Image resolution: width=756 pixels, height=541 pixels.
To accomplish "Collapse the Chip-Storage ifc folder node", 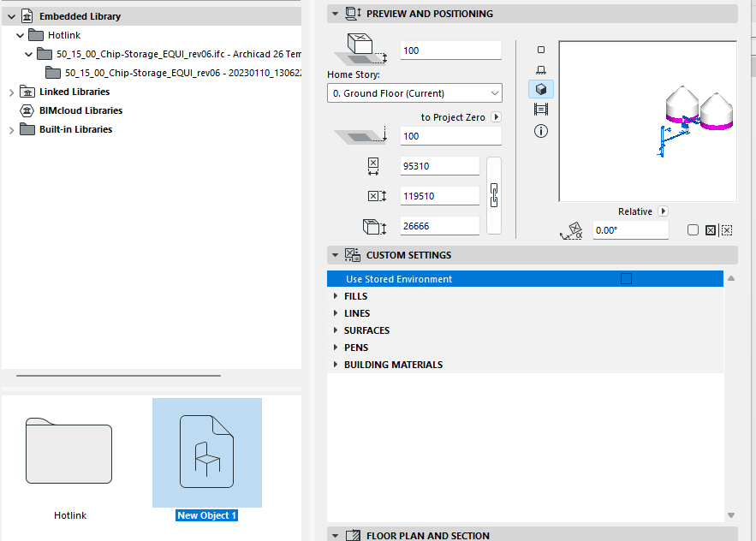I will tap(28, 54).
